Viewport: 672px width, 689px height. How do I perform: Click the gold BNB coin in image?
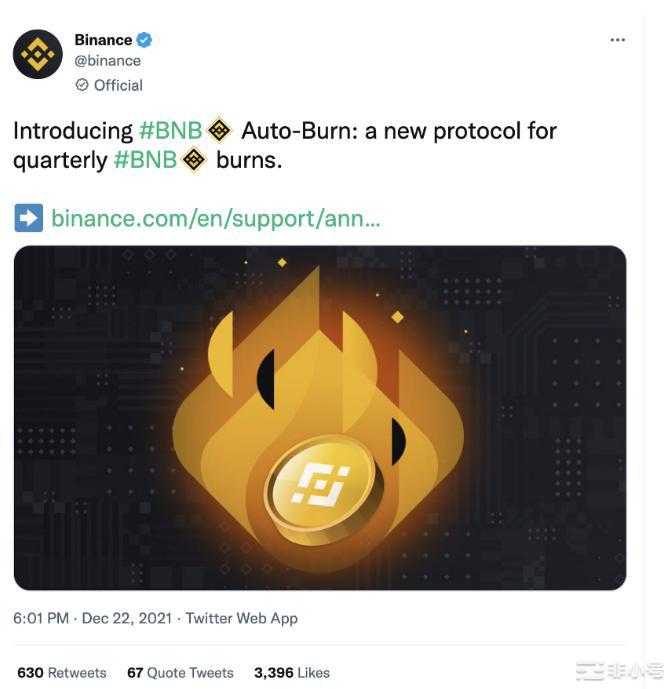[324, 490]
